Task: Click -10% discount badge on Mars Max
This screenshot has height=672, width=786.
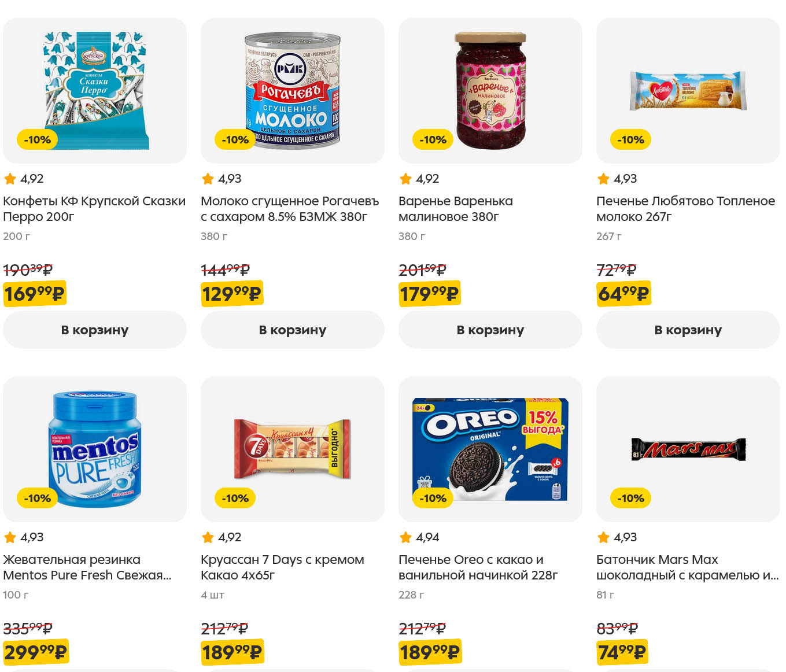Action: [x=630, y=498]
